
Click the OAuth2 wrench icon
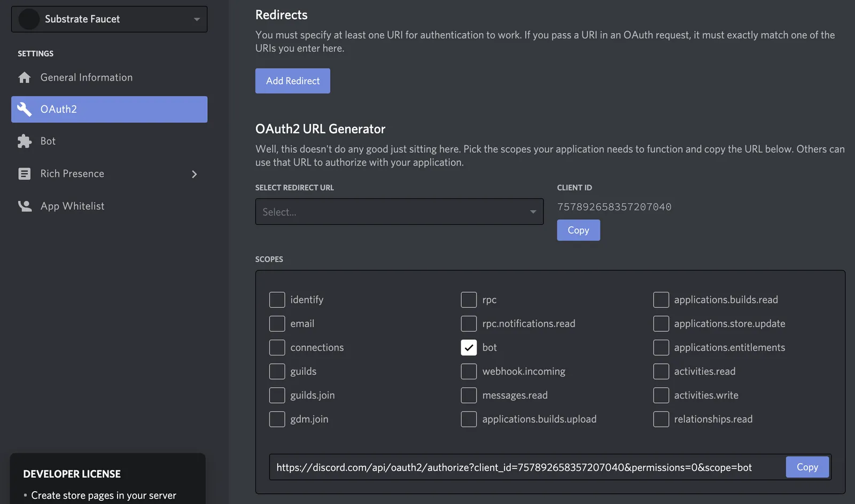pos(25,109)
